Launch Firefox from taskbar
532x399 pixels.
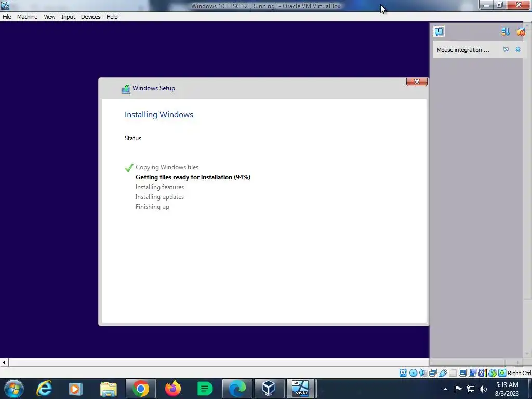[172, 389]
